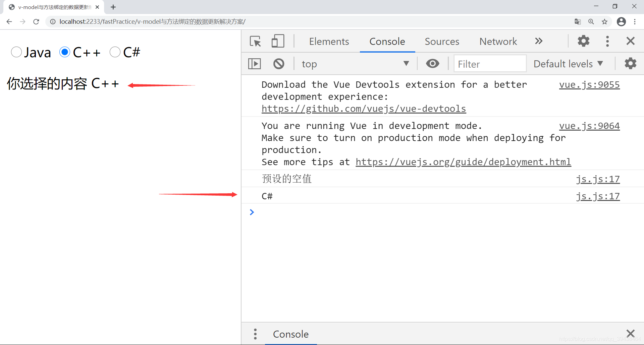Viewport: 644px width, 345px height.
Task: Open the vue-devtools GitHub link
Action: coord(364,109)
